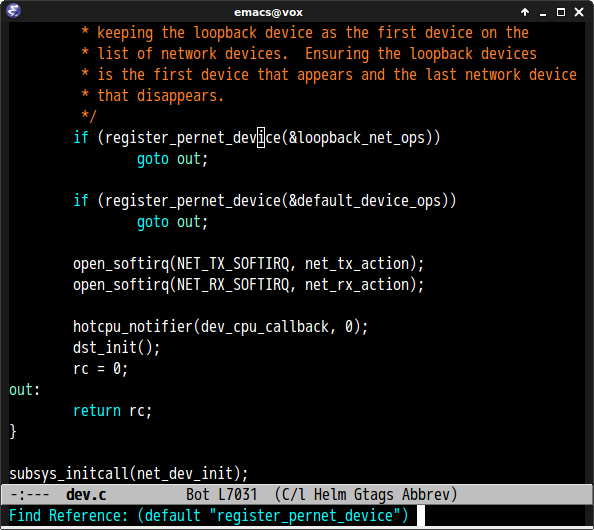Click the &loopback_net_ops argument
The height and width of the screenshot is (530, 594).
tap(356, 138)
